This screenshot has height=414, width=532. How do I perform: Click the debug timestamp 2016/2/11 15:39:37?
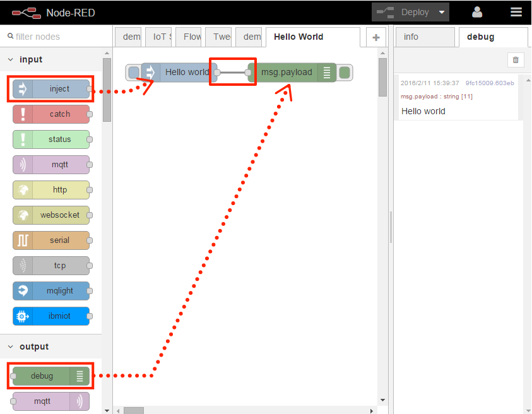pos(430,83)
